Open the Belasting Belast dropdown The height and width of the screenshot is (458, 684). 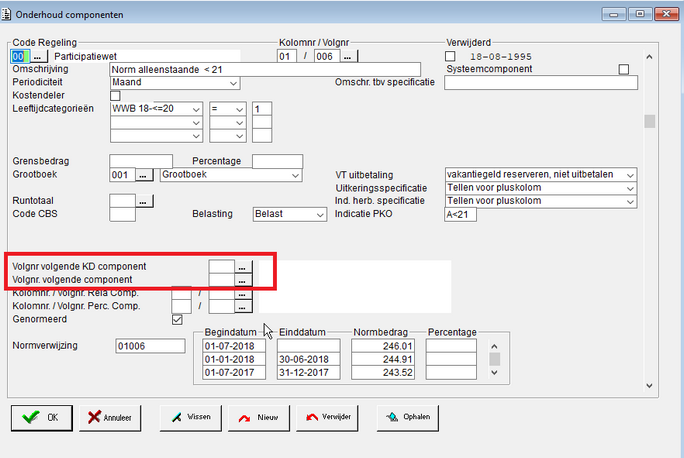[x=290, y=214]
